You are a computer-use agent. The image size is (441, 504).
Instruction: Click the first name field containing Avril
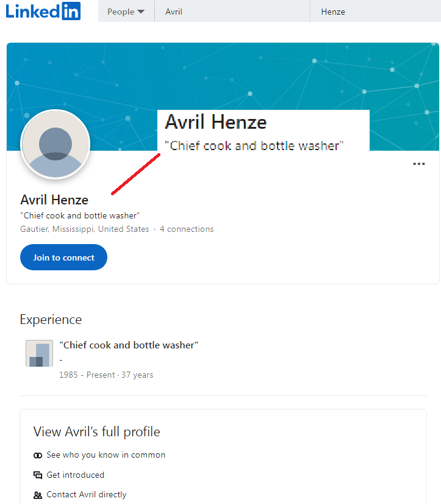[232, 11]
